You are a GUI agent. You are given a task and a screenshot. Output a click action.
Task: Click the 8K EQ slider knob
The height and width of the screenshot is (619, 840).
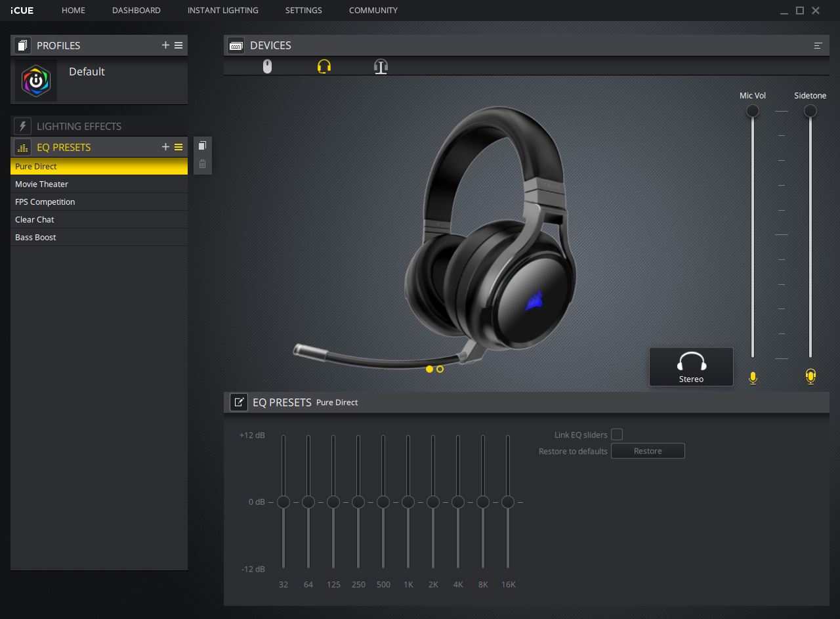tap(483, 502)
